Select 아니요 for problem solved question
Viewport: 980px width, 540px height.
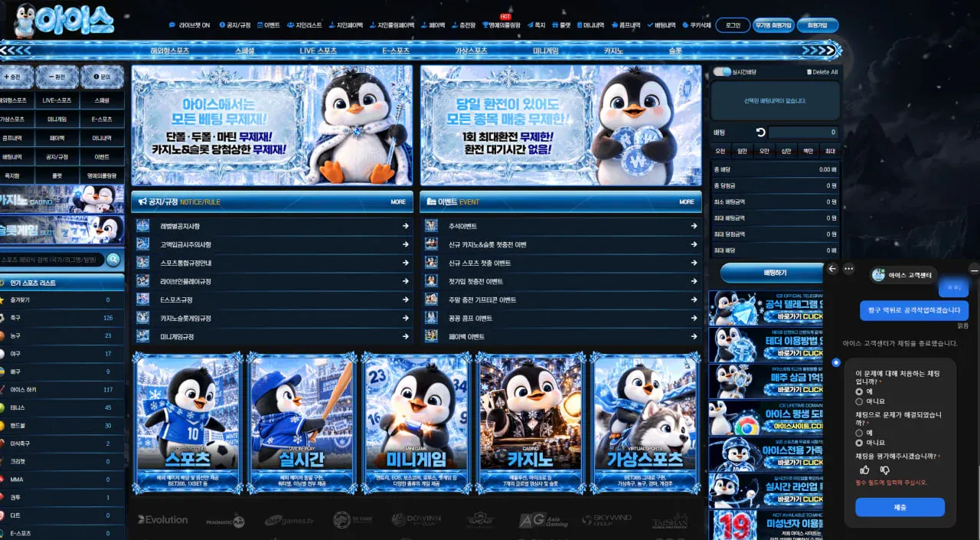coord(859,443)
